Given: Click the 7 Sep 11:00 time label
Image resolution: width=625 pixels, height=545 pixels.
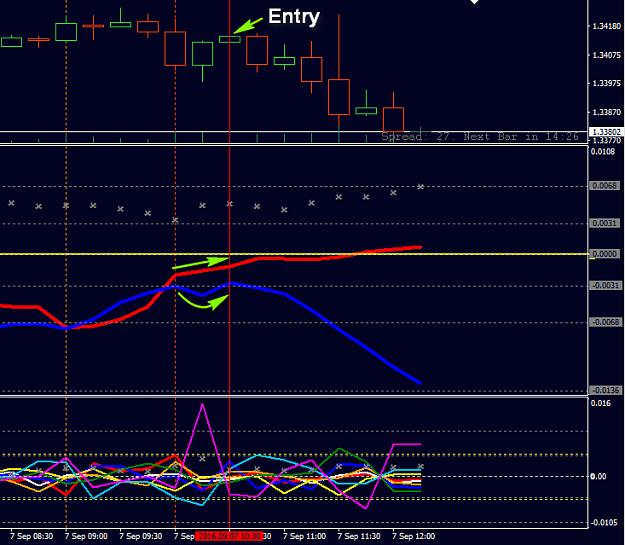Looking at the screenshot, I should 305,536.
